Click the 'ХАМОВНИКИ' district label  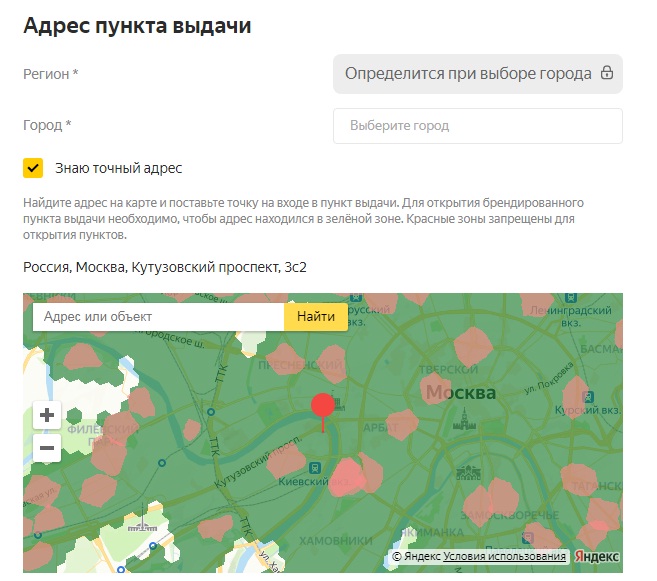[x=336, y=541]
